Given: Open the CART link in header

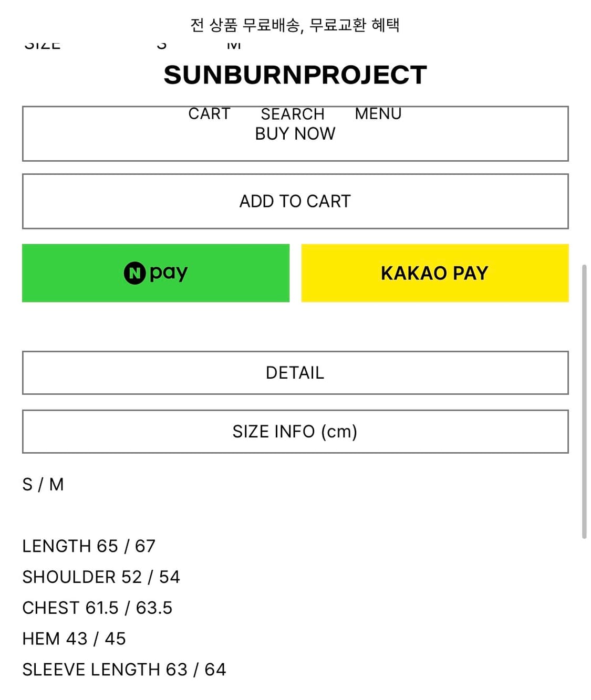Looking at the screenshot, I should click(209, 113).
